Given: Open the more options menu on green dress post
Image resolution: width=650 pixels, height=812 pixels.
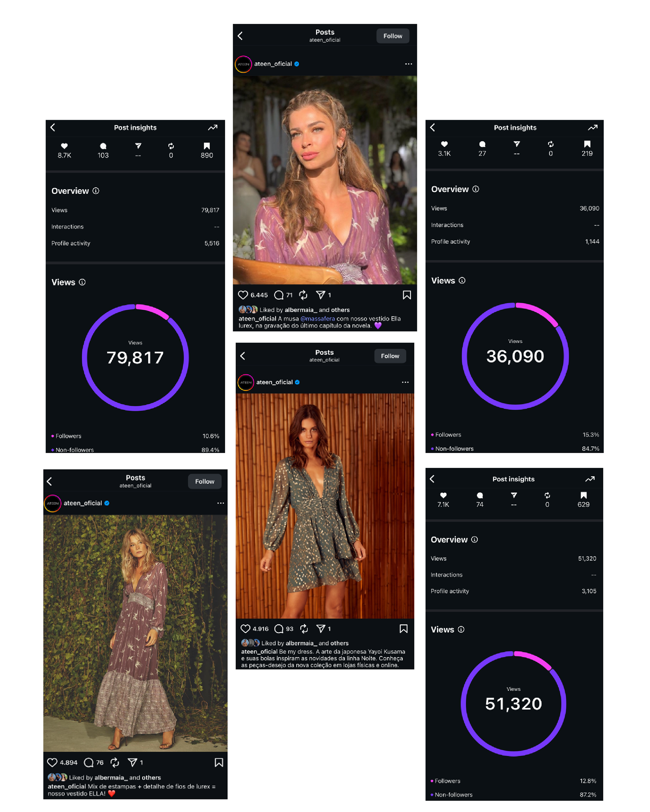Looking at the screenshot, I should click(x=405, y=382).
